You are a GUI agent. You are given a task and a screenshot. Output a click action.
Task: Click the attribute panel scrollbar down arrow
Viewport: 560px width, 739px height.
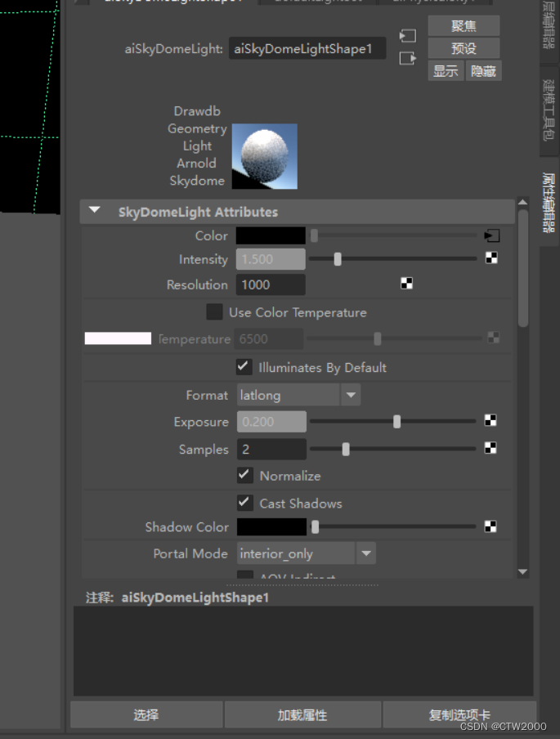[x=522, y=571]
